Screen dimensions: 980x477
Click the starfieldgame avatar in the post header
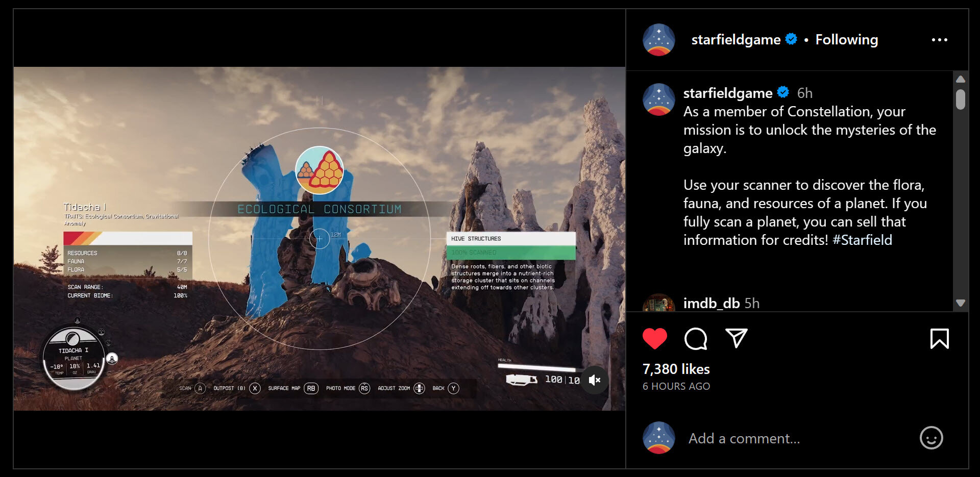658,39
